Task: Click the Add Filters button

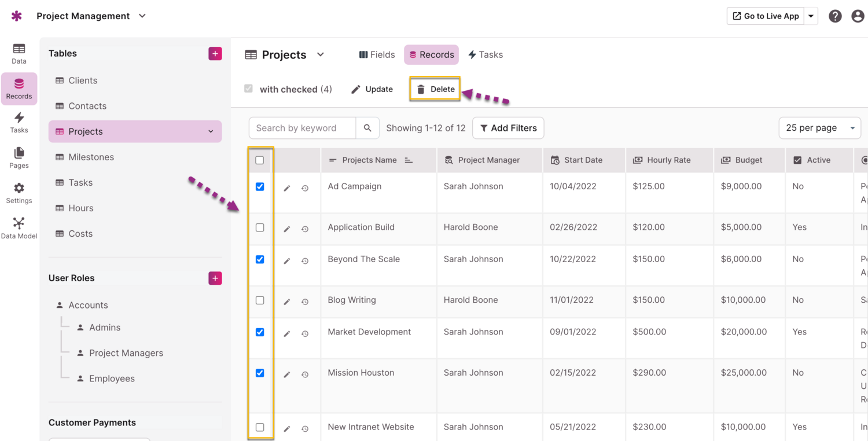Action: click(x=508, y=128)
